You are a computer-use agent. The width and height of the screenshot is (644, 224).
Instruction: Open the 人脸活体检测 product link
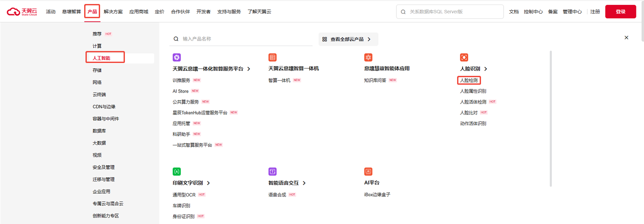473,102
